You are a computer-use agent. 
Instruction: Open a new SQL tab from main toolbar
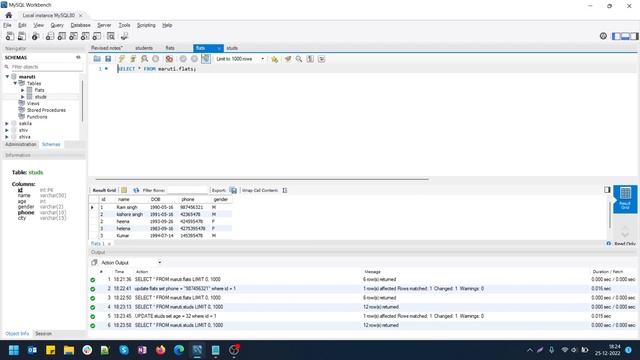(x=10, y=36)
